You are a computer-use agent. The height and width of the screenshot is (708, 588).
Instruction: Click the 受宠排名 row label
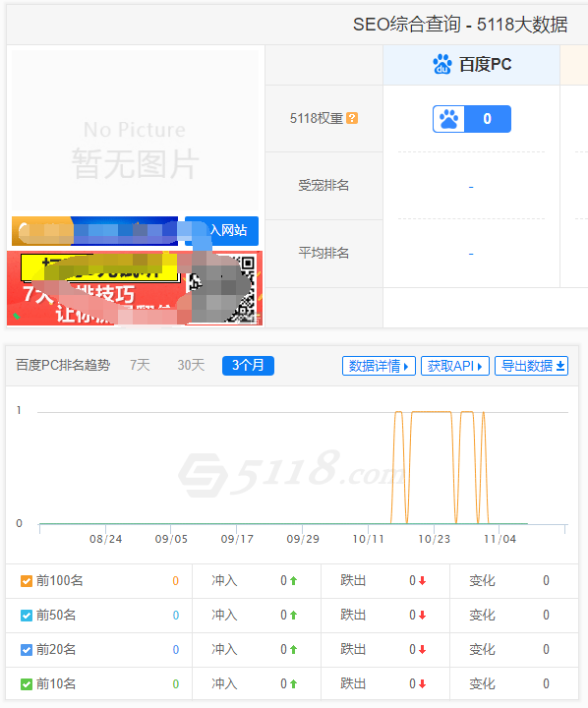click(x=323, y=185)
